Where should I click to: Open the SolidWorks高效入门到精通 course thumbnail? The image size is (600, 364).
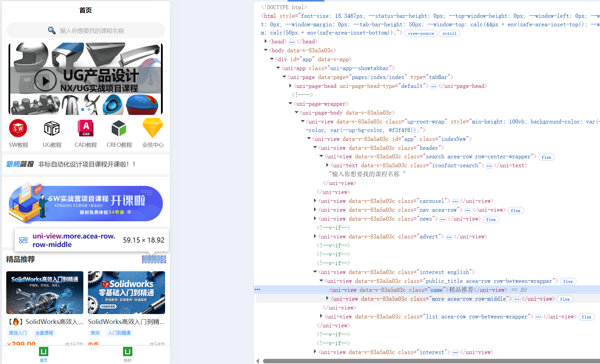(x=45, y=292)
